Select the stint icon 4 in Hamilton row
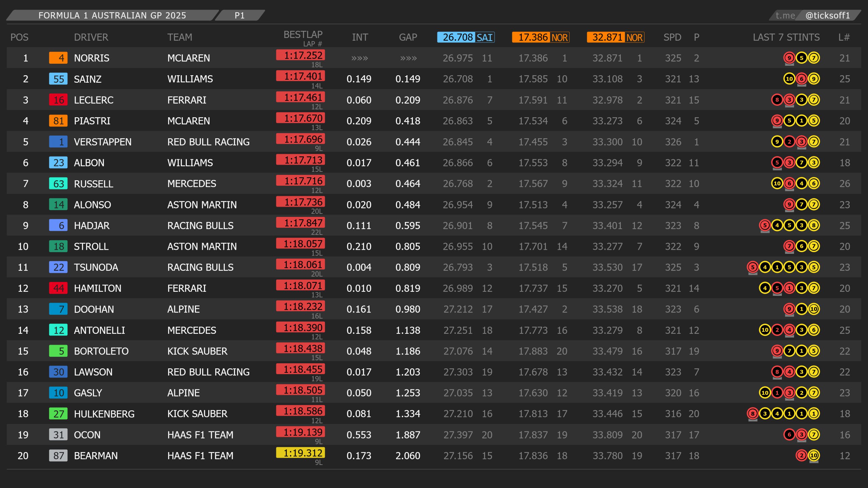This screenshot has height=488, width=868. pyautogui.click(x=765, y=288)
